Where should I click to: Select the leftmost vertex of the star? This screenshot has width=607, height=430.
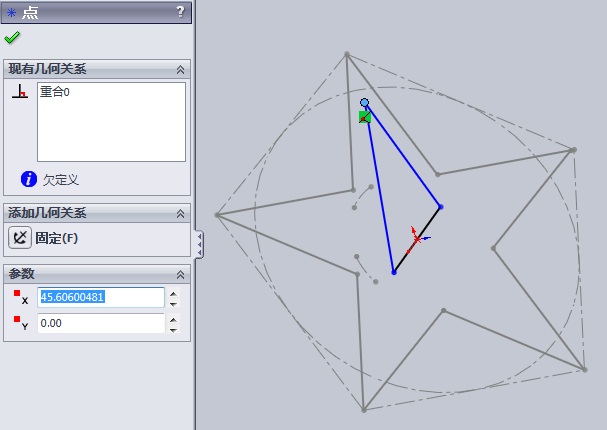[x=218, y=215]
